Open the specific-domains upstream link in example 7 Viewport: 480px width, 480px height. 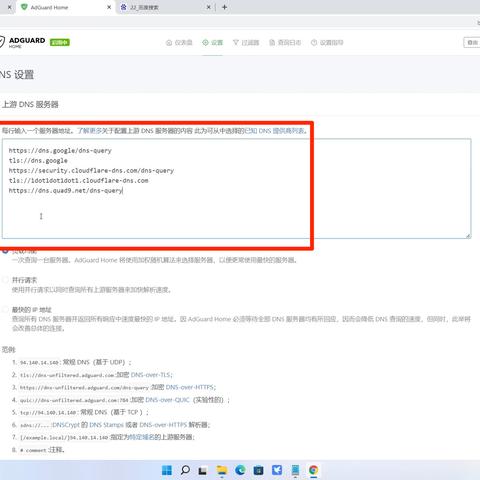point(141,437)
